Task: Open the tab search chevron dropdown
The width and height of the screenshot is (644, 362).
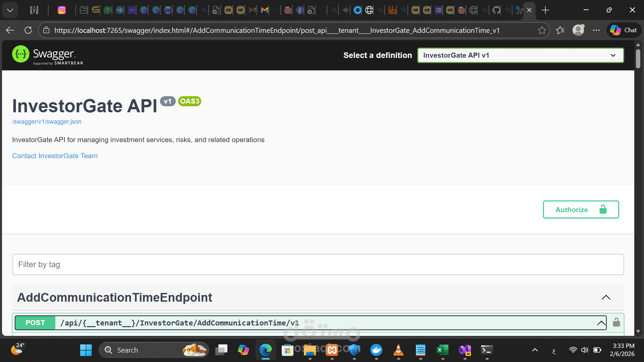Action: point(10,10)
